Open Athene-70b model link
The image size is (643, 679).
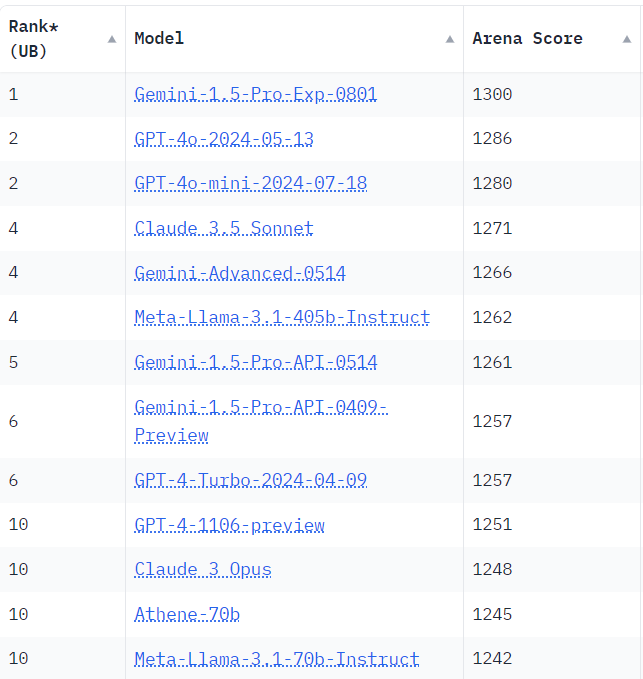pos(187,614)
